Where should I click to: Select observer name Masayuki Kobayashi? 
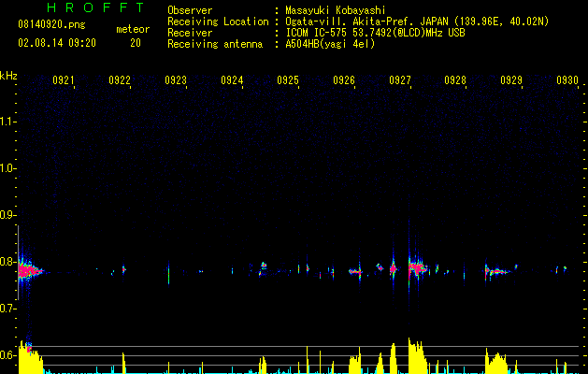point(336,10)
